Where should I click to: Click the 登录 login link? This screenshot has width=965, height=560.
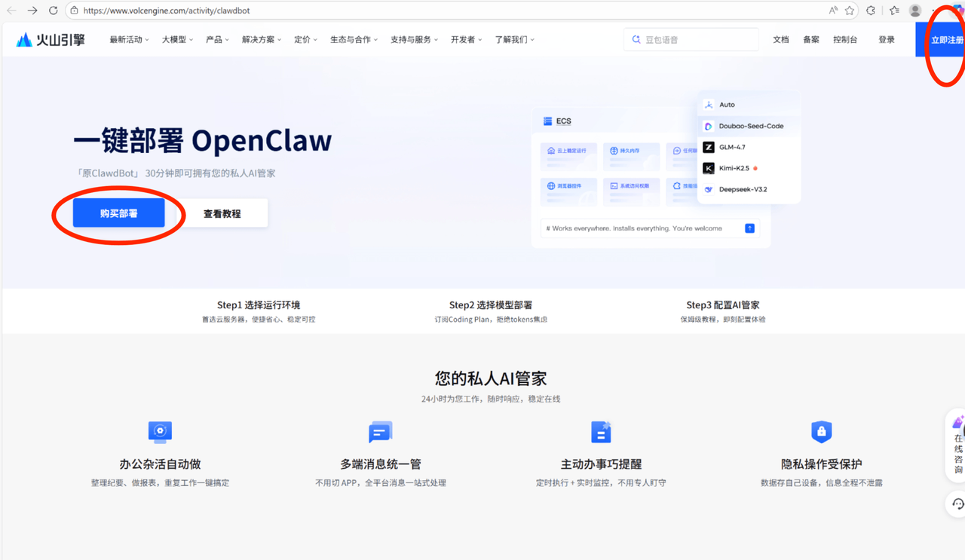887,40
